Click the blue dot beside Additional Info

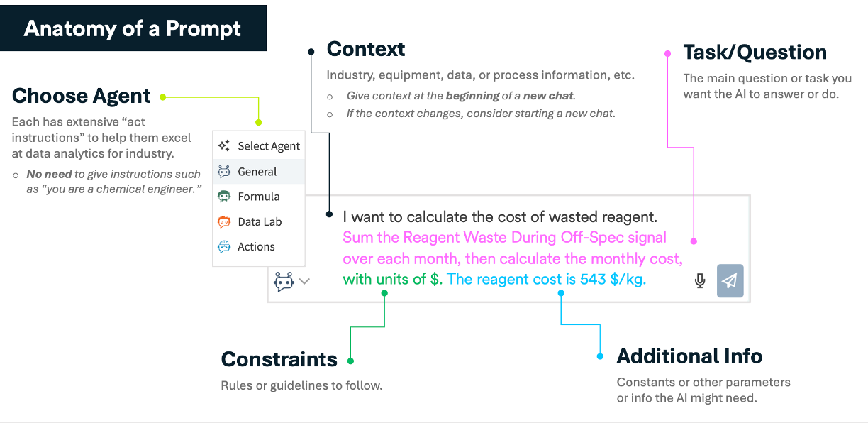point(600,356)
